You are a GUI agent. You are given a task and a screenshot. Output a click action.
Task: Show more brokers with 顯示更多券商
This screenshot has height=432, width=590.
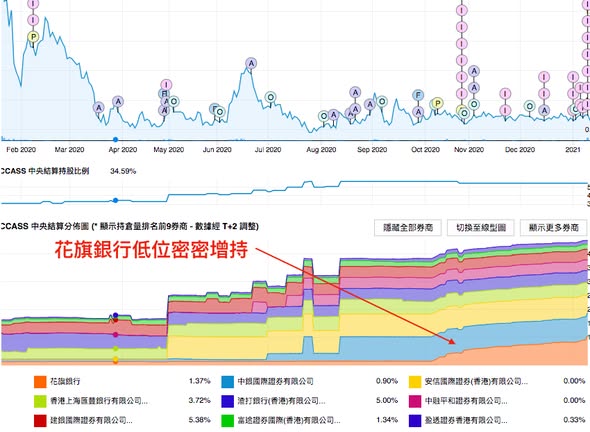pos(554,228)
